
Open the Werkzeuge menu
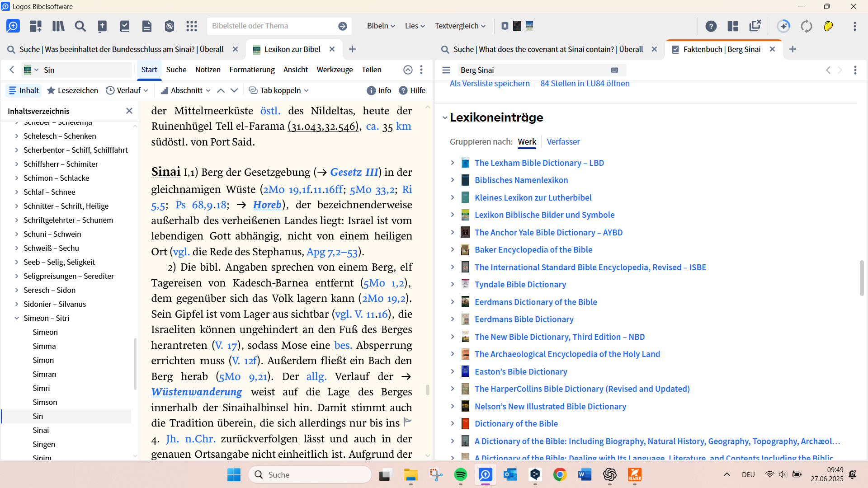click(x=335, y=70)
